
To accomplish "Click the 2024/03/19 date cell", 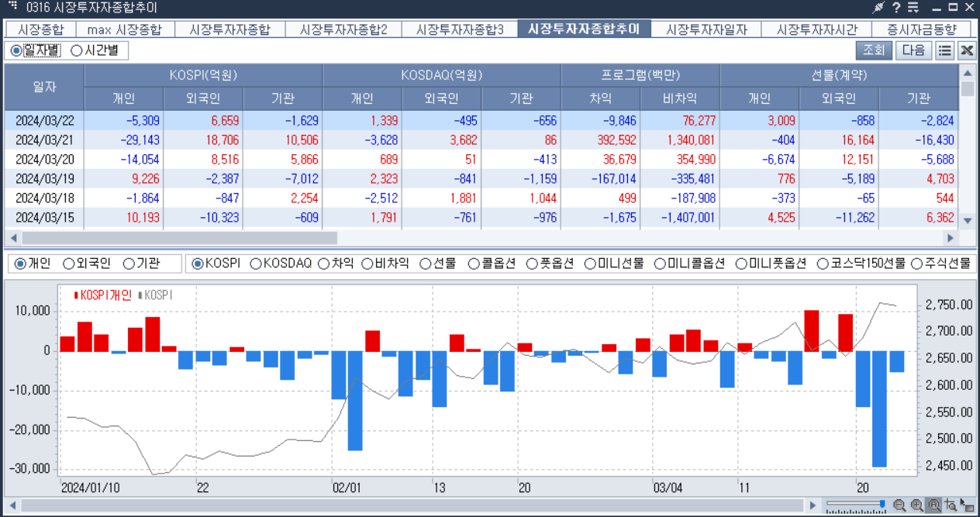I will click(45, 178).
